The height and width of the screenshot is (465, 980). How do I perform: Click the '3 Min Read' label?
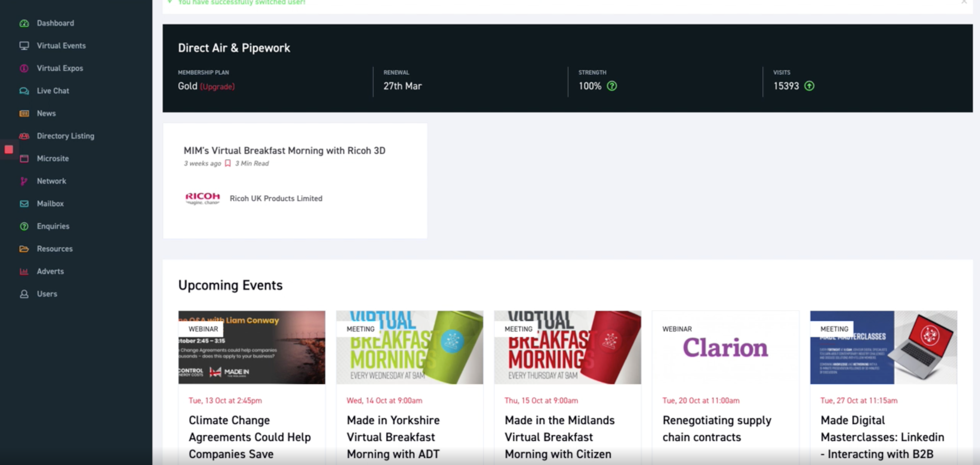tap(252, 163)
